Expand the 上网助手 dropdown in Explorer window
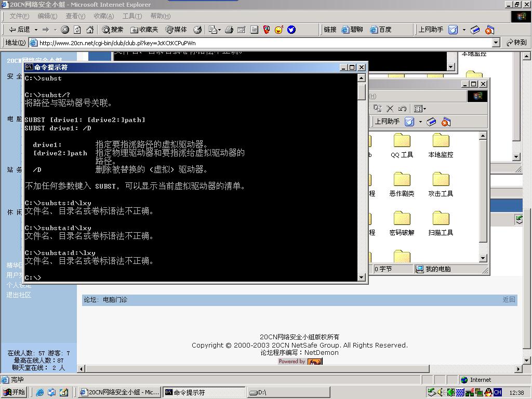This screenshot has height=399, width=532. point(420,122)
